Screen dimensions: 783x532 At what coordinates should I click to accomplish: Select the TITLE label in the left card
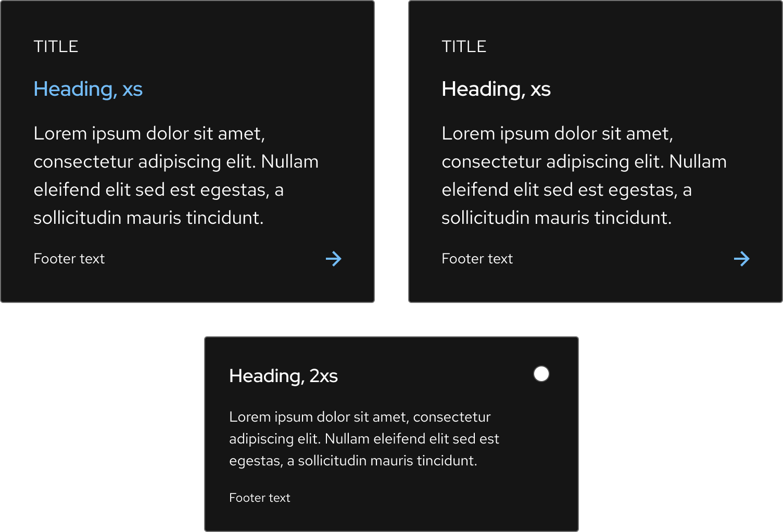(x=56, y=46)
